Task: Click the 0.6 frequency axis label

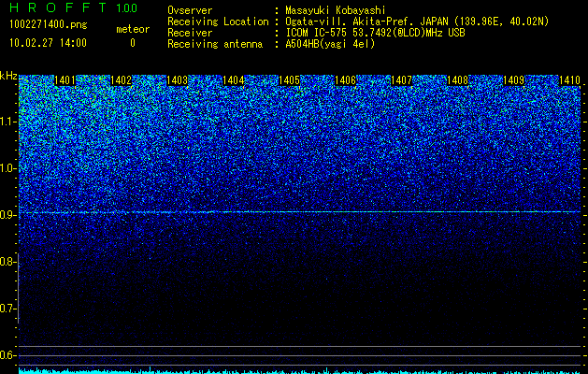Action: pos(8,355)
